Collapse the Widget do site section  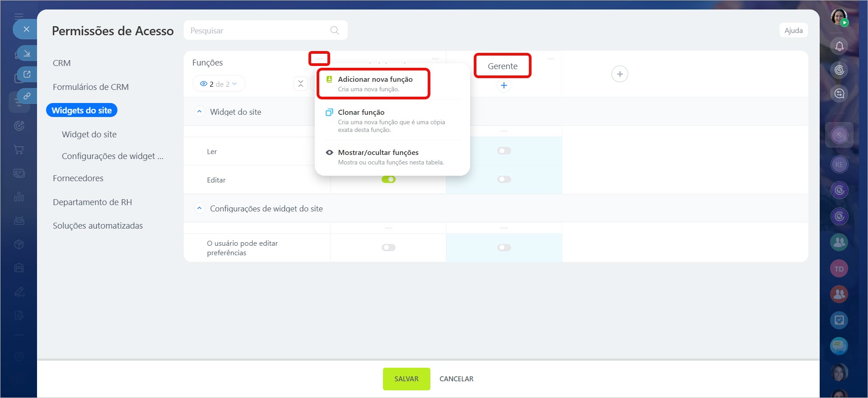(x=199, y=112)
